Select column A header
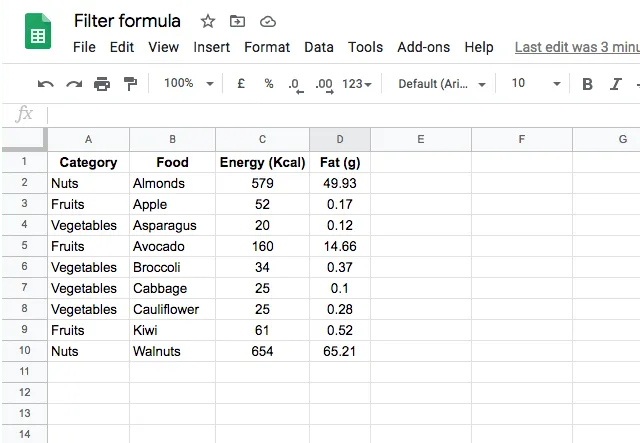Screen dimensions: 640x443 89,140
